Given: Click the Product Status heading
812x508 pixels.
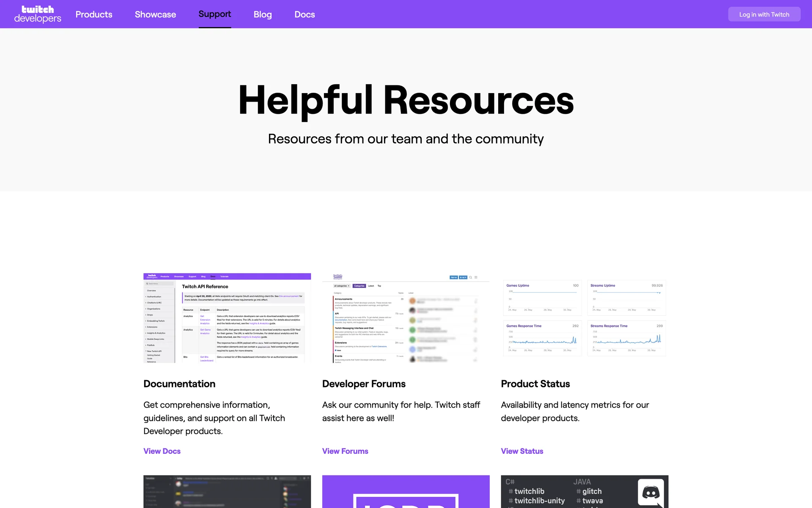Looking at the screenshot, I should pyautogui.click(x=535, y=384).
